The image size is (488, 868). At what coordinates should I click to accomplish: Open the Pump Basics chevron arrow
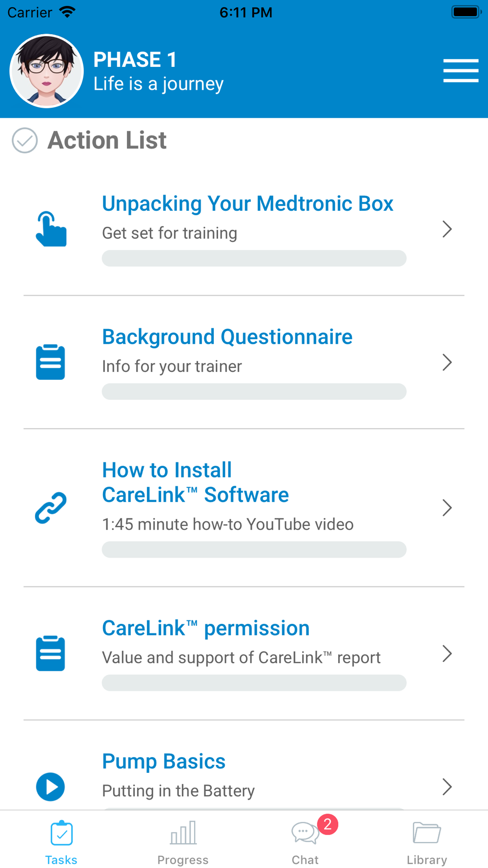click(x=447, y=786)
